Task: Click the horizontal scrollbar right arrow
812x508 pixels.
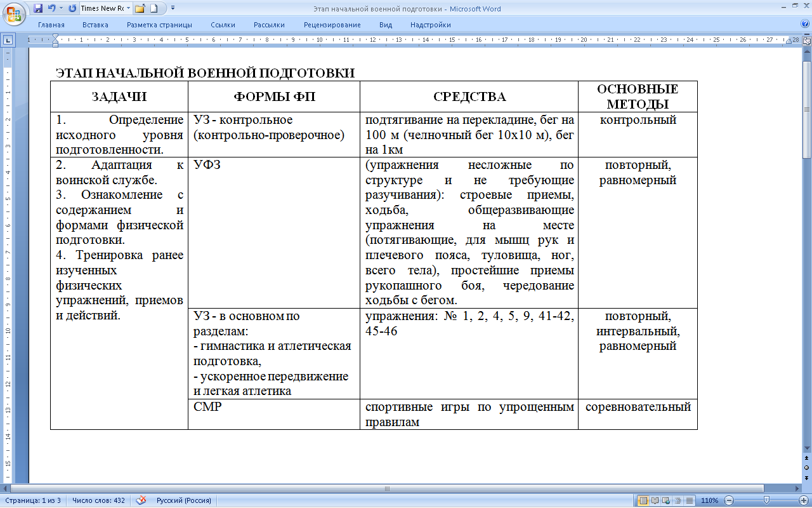Action: tap(797, 488)
